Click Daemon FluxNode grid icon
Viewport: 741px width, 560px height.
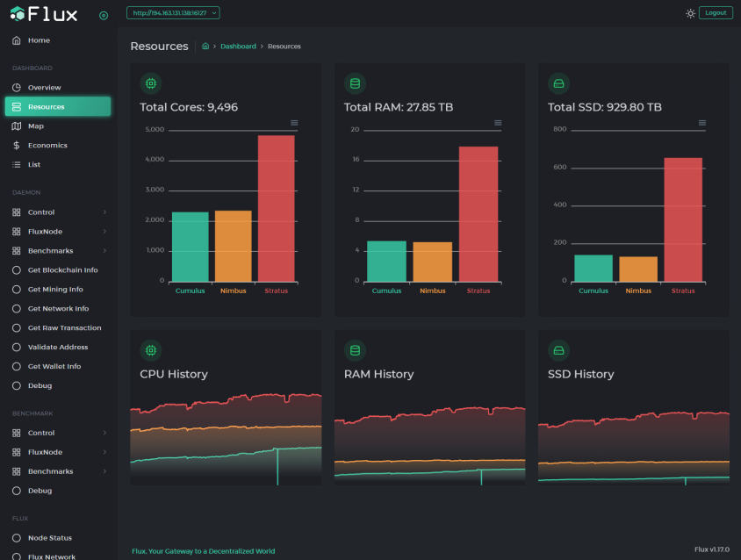pyautogui.click(x=17, y=232)
